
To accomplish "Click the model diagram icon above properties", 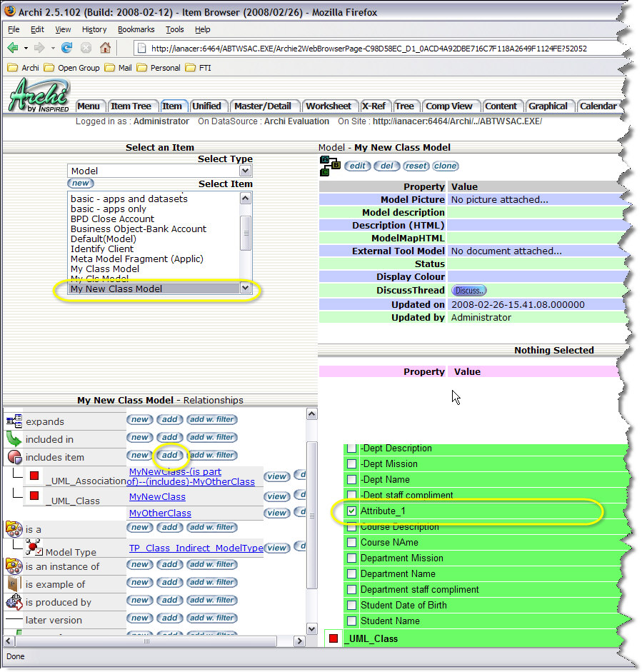I will click(x=327, y=166).
